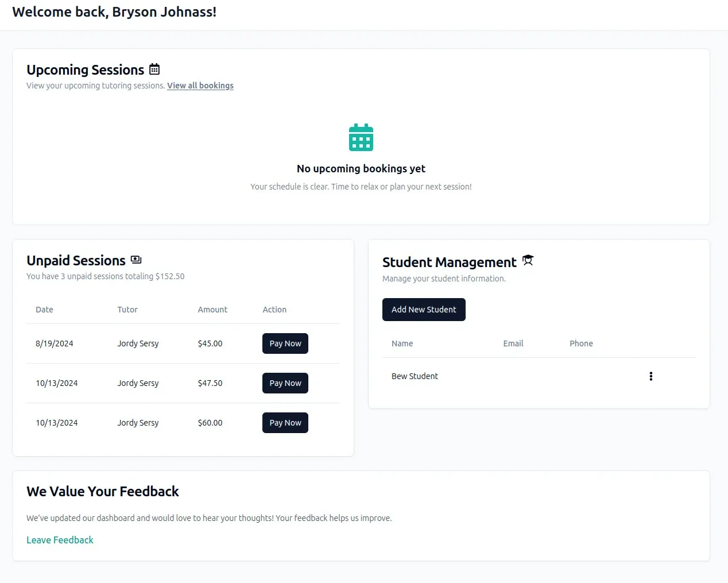The height and width of the screenshot is (583, 728).
Task: Open the Leave Feedback link
Action: point(60,540)
